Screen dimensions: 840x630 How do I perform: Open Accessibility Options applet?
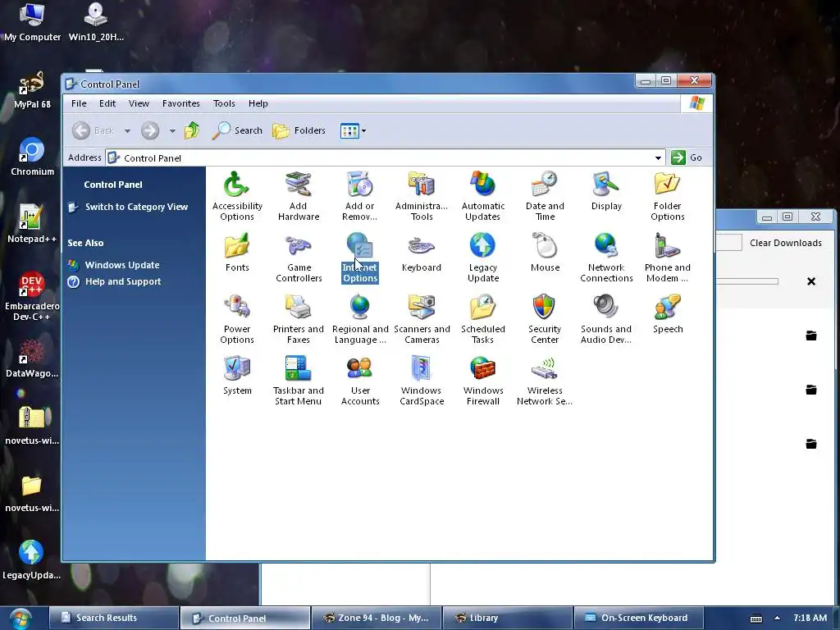(x=237, y=196)
